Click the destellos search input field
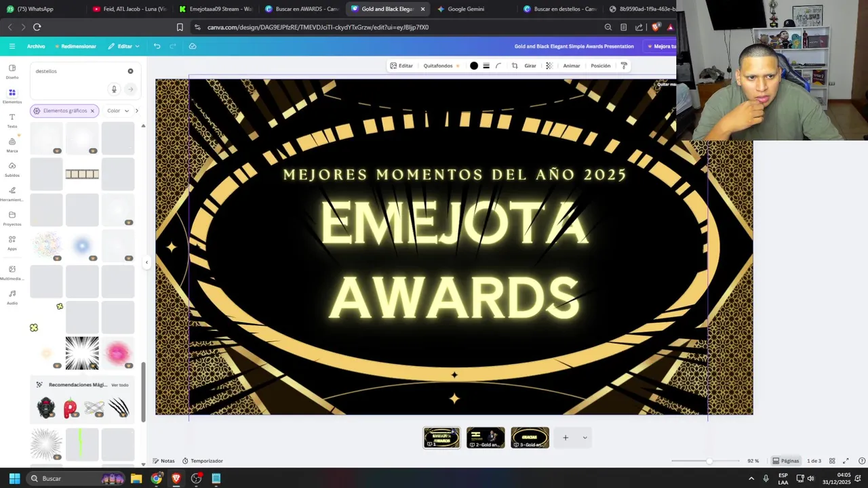 click(78, 71)
